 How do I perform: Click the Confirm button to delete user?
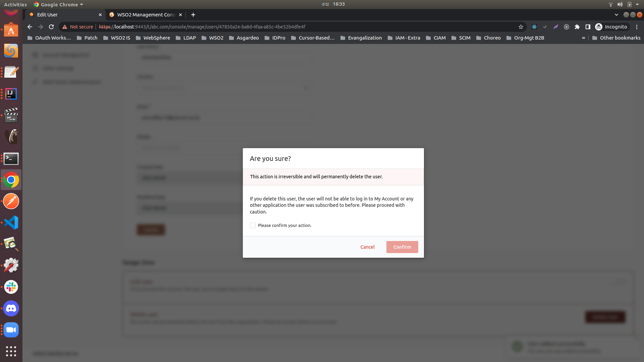tap(402, 247)
